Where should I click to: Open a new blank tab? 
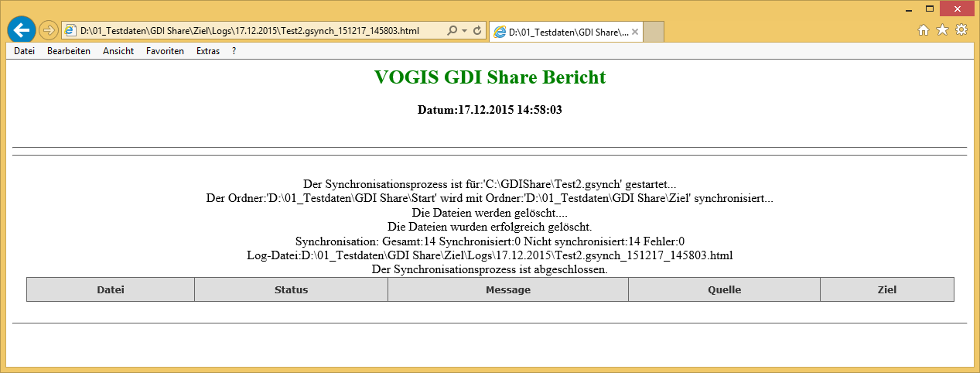coord(654,33)
